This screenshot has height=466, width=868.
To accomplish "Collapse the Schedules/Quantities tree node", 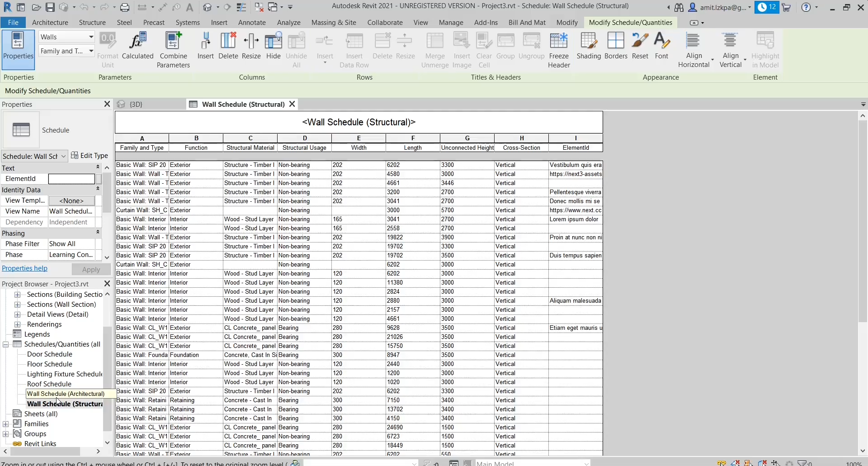I will (6, 344).
